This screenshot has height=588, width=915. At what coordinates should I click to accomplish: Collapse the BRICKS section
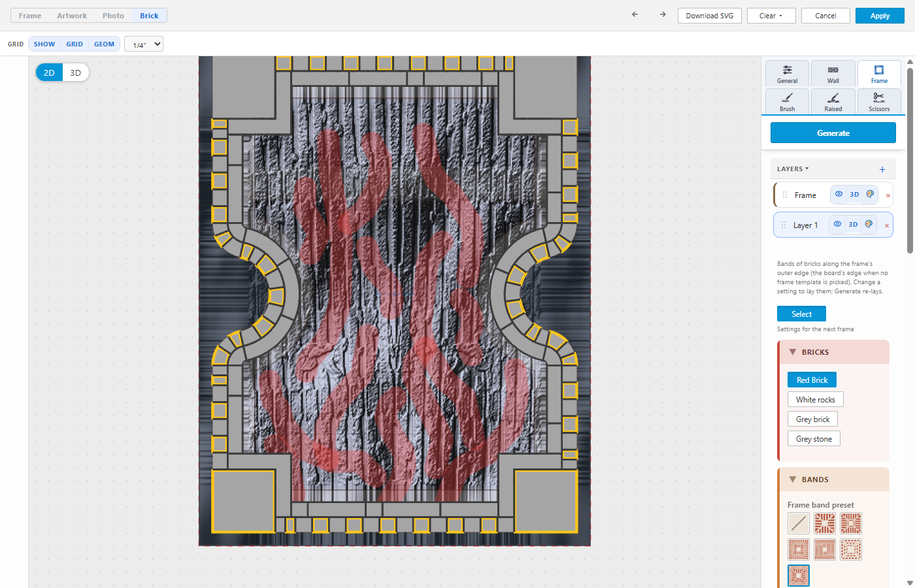(x=834, y=351)
